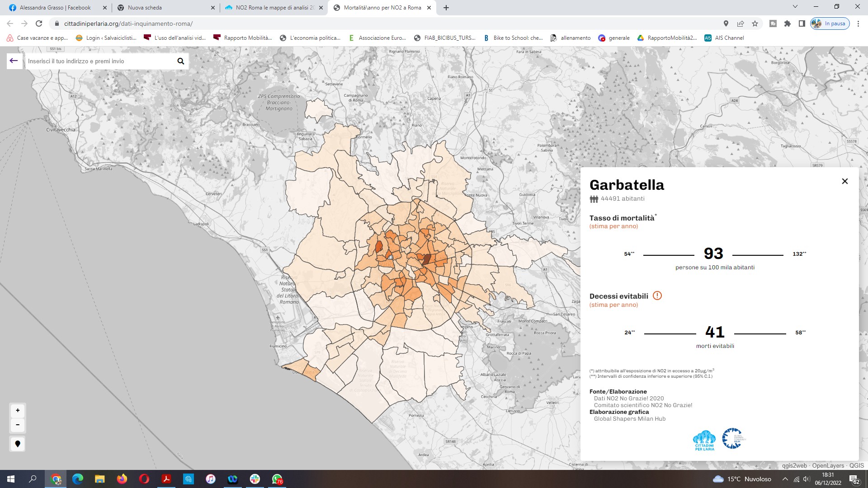Open the Extensions puzzle icon

tap(788, 23)
